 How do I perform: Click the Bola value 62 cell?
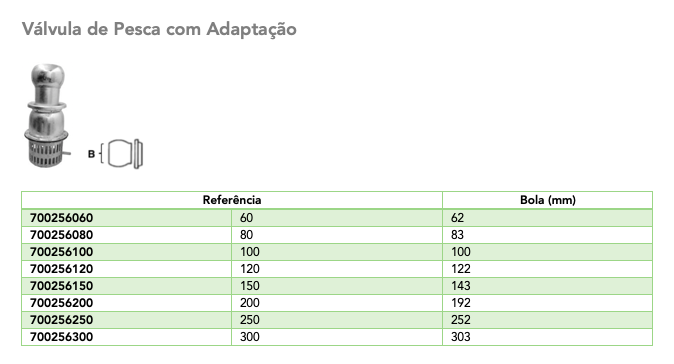click(547, 218)
